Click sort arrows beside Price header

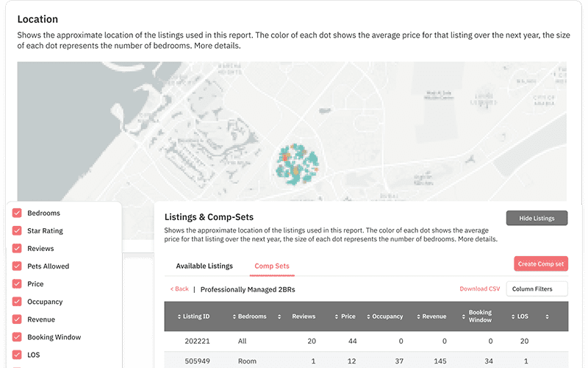337,316
